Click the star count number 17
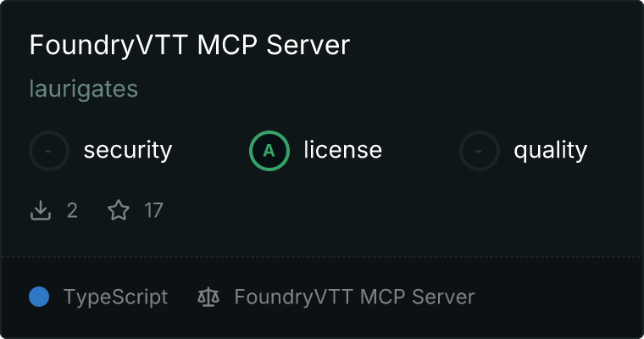Viewport: 644px width, 339px height. point(153,210)
